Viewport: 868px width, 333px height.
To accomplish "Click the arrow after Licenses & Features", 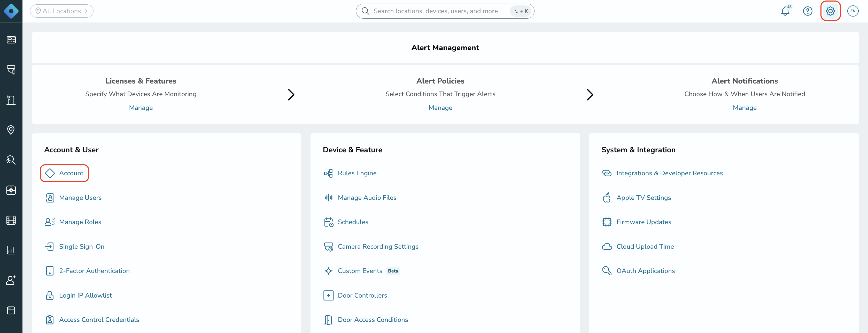I will pos(291,94).
